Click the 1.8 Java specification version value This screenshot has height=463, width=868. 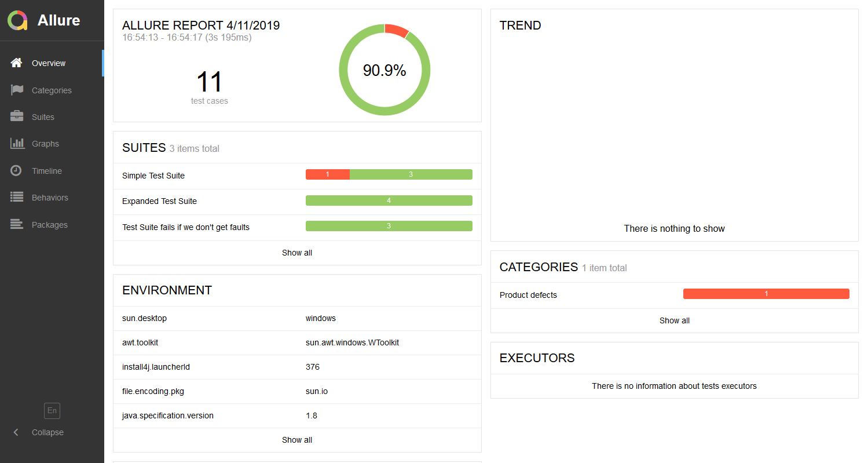[x=312, y=415]
